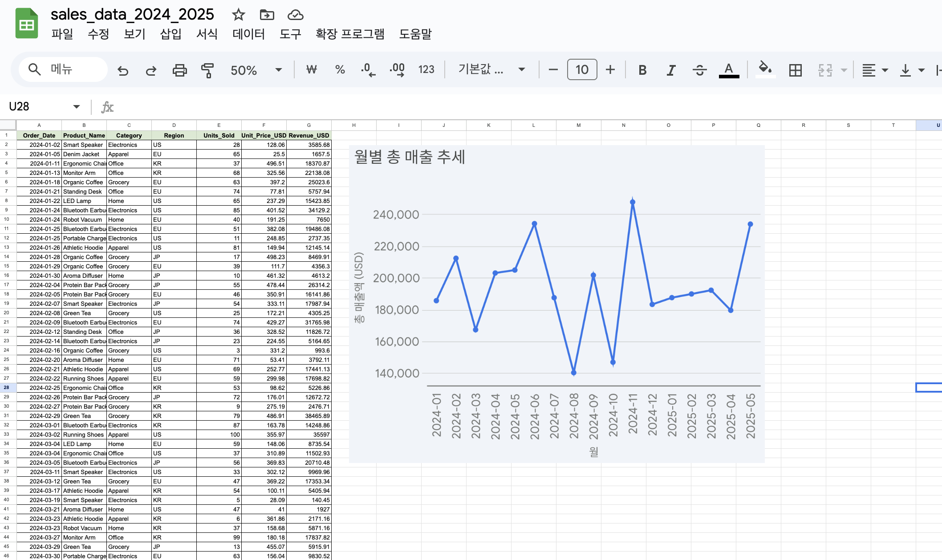The image size is (942, 560).
Task: Click the merge cells icon
Action: click(825, 70)
